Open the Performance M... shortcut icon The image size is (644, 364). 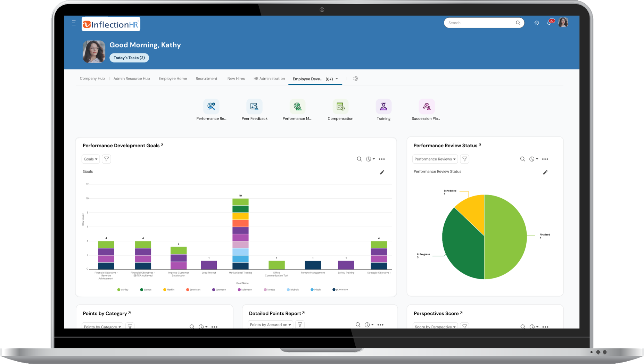pos(297,106)
